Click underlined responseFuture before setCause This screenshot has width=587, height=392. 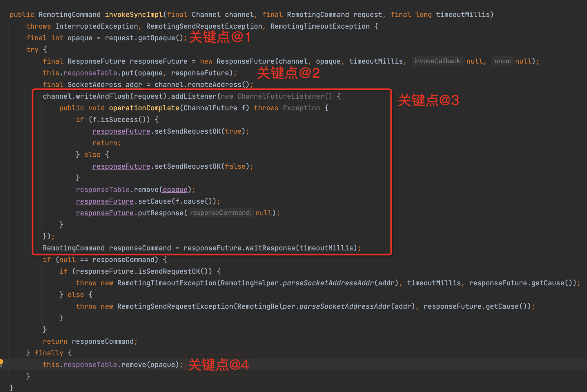tap(105, 201)
